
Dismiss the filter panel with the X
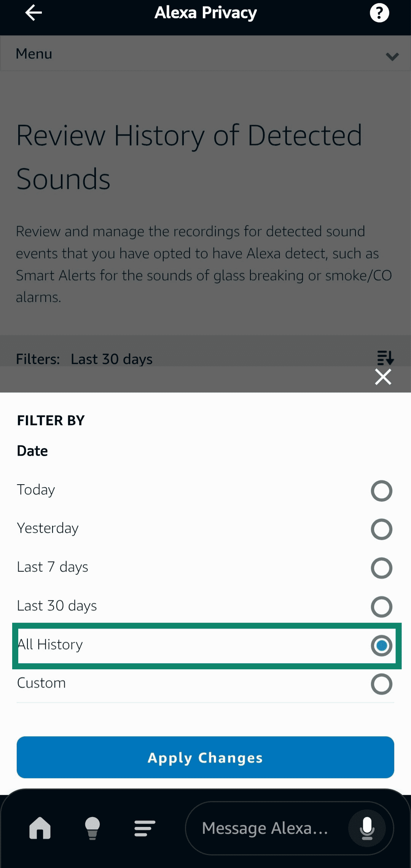383,377
